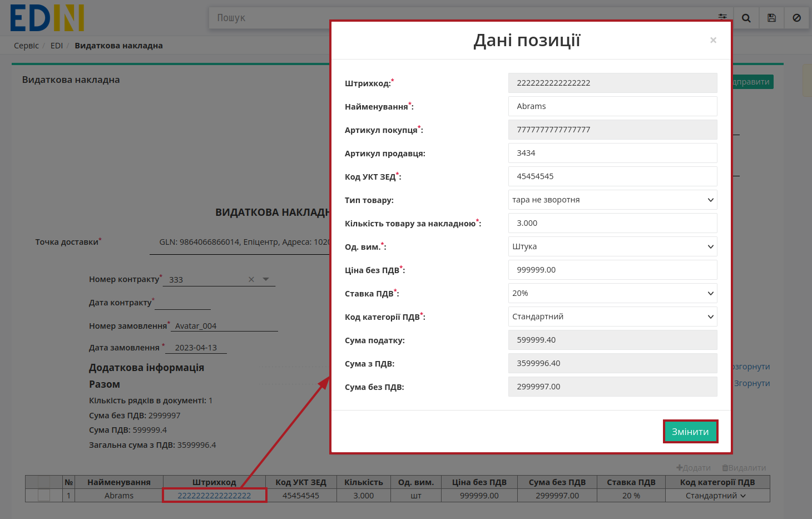Click the Загальна сума з ПДВ line
Image resolution: width=812 pixels, height=519 pixels.
[x=152, y=445]
